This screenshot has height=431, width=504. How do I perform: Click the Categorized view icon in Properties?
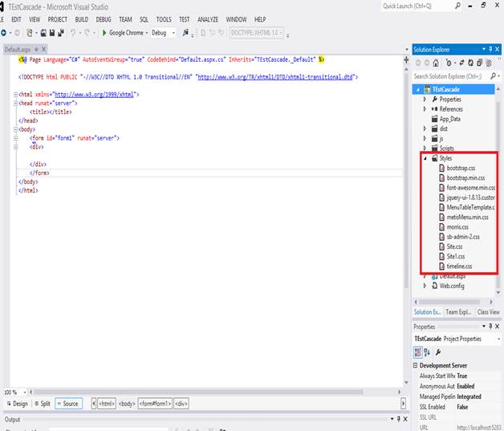(x=418, y=352)
